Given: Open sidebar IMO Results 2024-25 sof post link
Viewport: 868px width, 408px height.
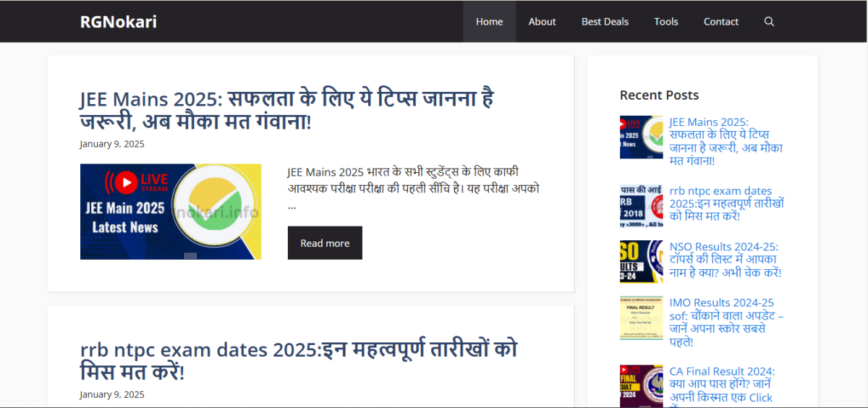Looking at the screenshot, I should pos(727,322).
